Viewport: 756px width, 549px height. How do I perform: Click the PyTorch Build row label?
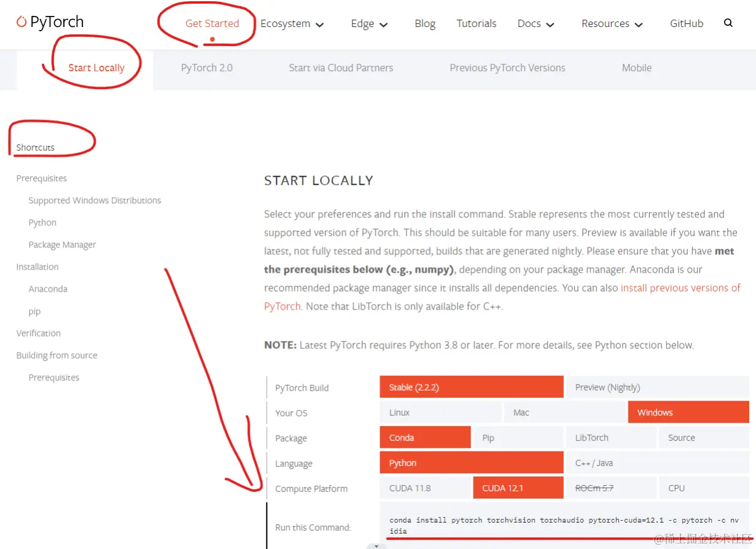[x=302, y=388]
